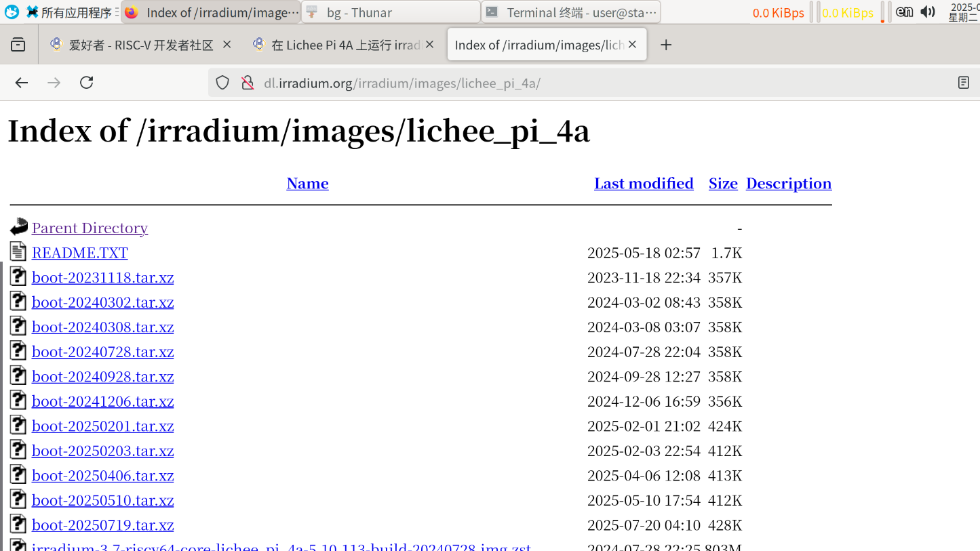Click unknown-file icon beside boot-20240302.tar.xz
Viewport: 980px width, 551px height.
[18, 301]
